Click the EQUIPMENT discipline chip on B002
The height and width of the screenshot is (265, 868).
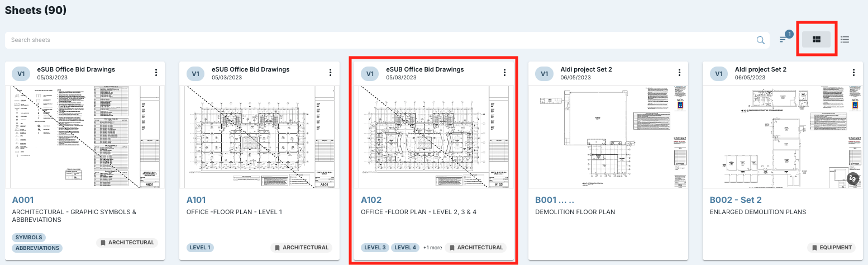tap(832, 247)
